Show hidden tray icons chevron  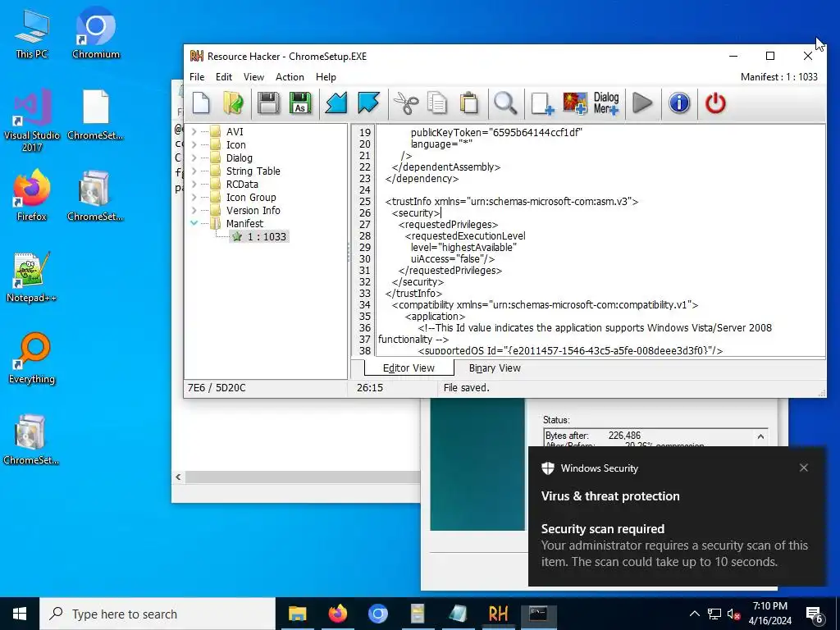[694, 614]
